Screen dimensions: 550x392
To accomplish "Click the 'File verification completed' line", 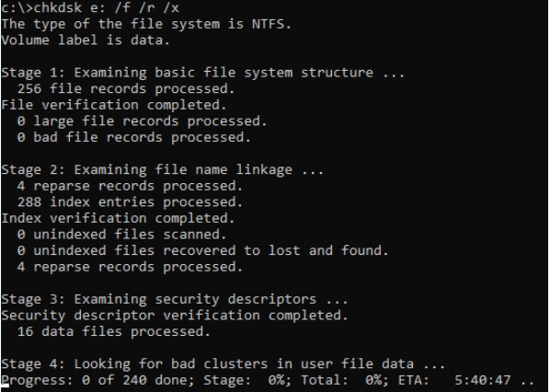I will coord(114,105).
